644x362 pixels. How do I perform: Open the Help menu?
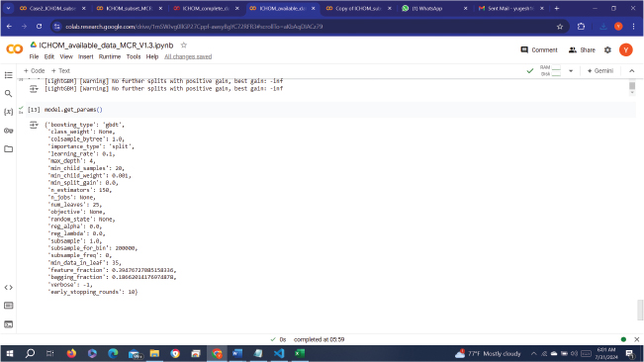click(x=152, y=56)
